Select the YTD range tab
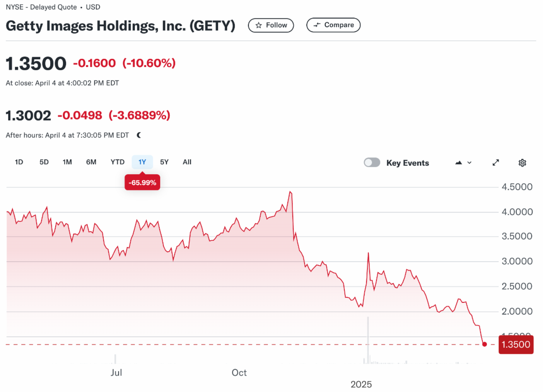The width and height of the screenshot is (543, 392). pyautogui.click(x=118, y=162)
